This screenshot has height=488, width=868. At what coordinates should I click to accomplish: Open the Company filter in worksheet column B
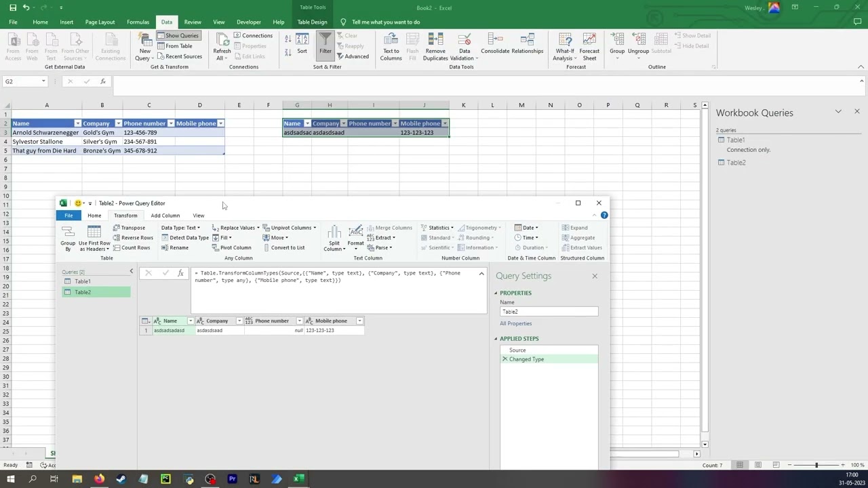tap(118, 123)
